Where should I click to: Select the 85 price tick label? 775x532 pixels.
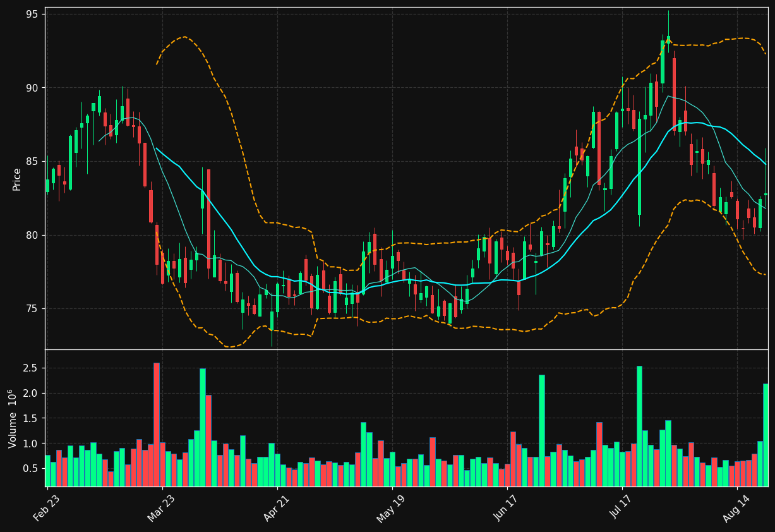(x=33, y=162)
